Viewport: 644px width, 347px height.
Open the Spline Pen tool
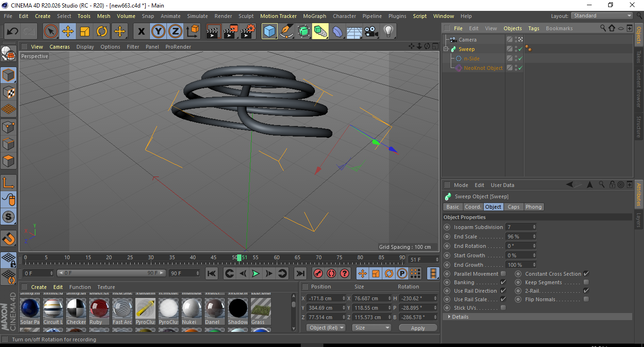pyautogui.click(x=286, y=32)
